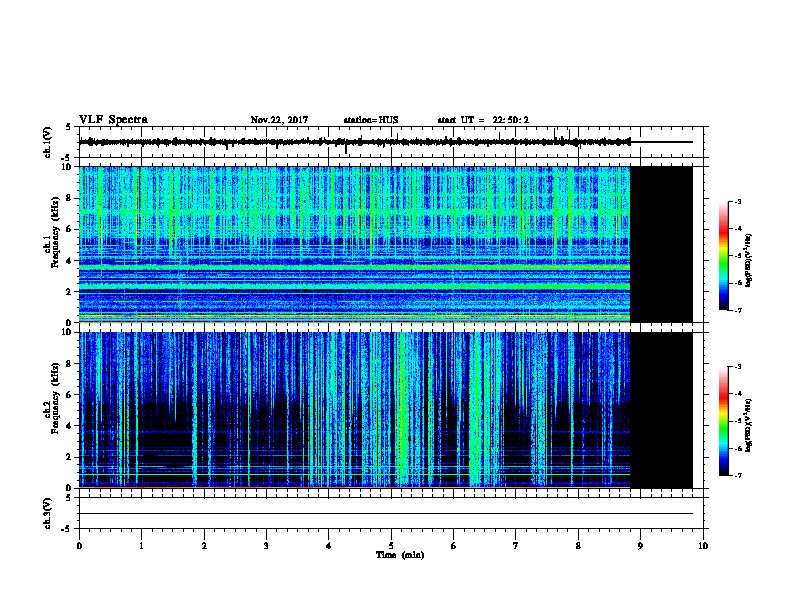This screenshot has height=612, width=792.
Task: Click the "-3" label on ch.1 color scale
Action: coord(737,202)
